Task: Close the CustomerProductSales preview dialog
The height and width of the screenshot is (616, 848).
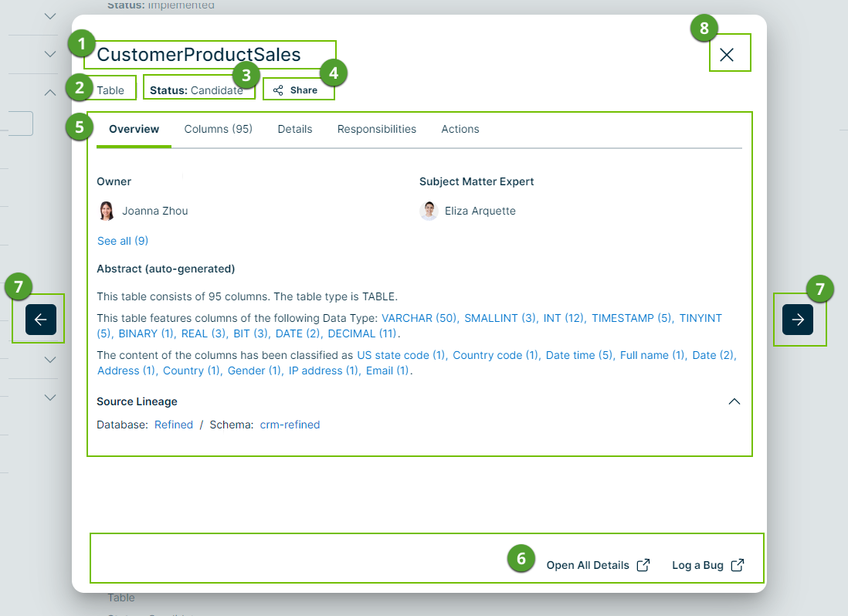Action: 726,54
